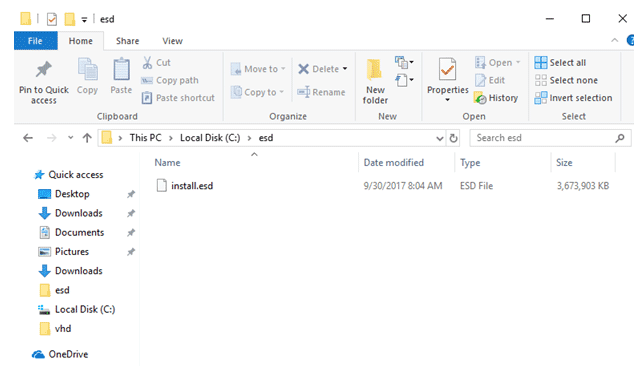638x370 pixels.
Task: Click the Delete button with red X
Action: (319, 69)
